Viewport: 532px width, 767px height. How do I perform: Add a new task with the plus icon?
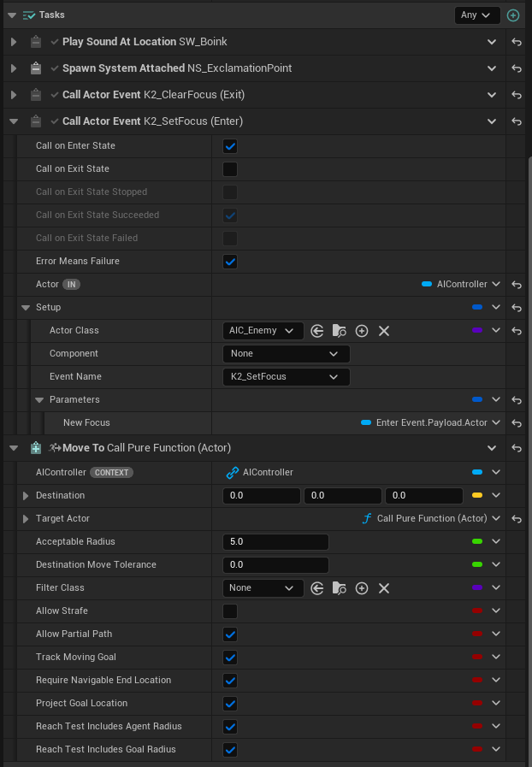click(513, 15)
